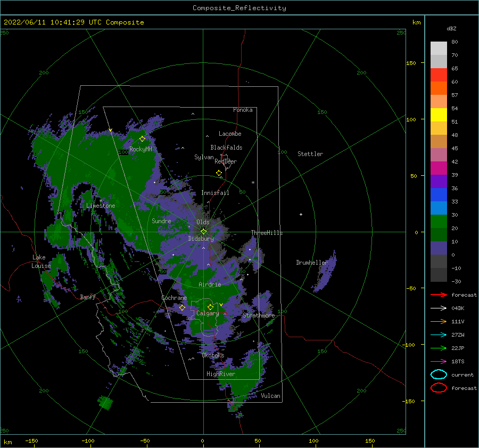Viewport: 479px width, 448px height.
Task: Pick the bright yellow swatch under 54 dBZ
Action: [439, 115]
